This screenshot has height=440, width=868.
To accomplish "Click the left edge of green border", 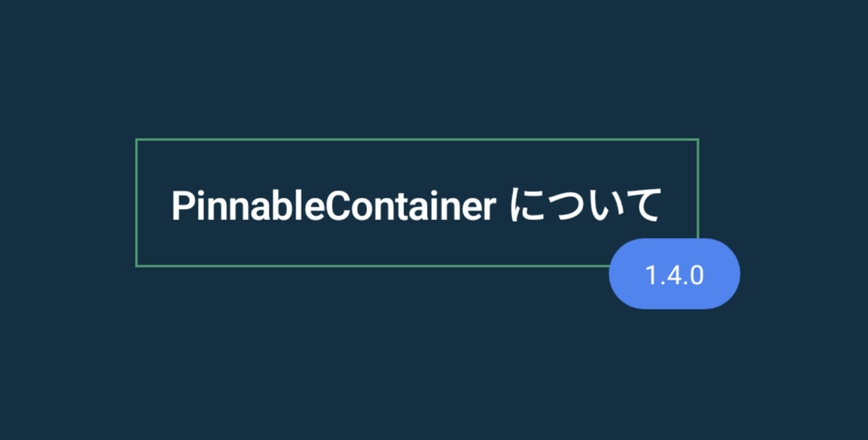I will pos(137,203).
